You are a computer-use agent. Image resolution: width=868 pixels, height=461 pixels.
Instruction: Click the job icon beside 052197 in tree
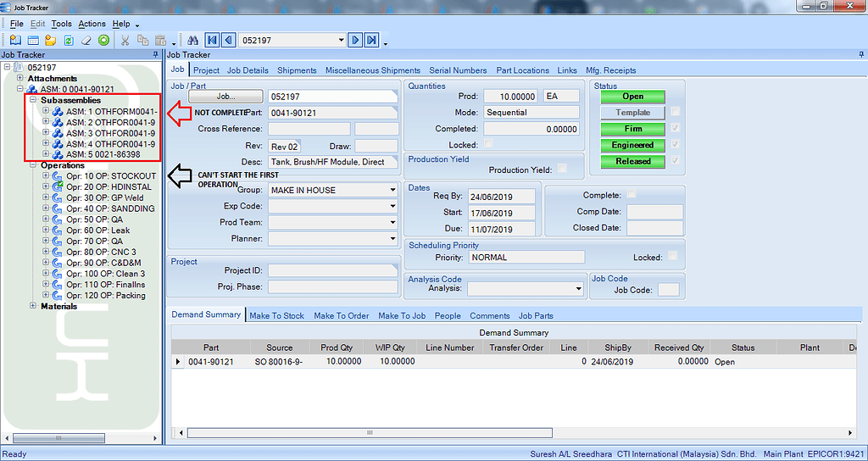[x=19, y=68]
